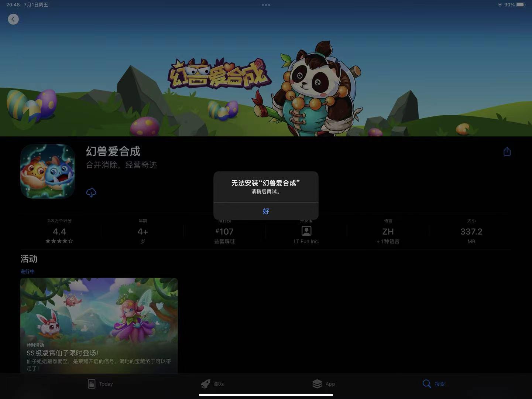Open the Today tab
The width and height of the screenshot is (532, 399).
tap(100, 384)
